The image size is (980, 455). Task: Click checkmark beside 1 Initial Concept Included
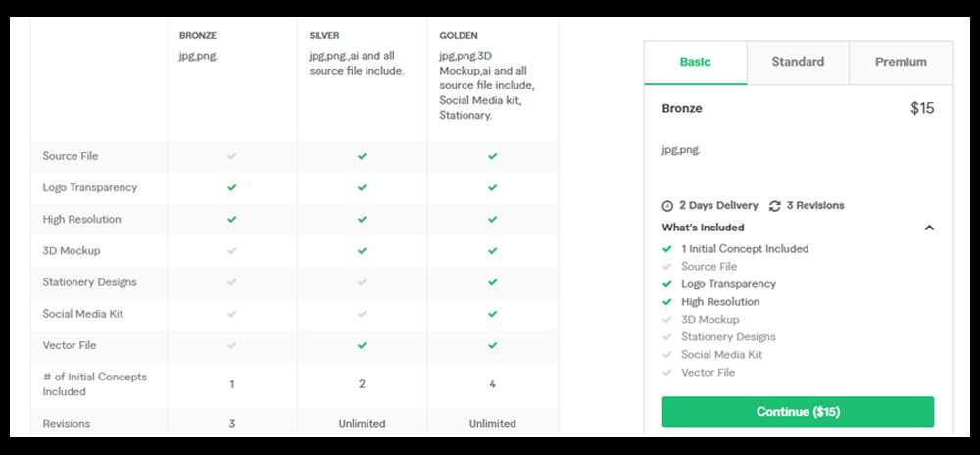coord(666,249)
